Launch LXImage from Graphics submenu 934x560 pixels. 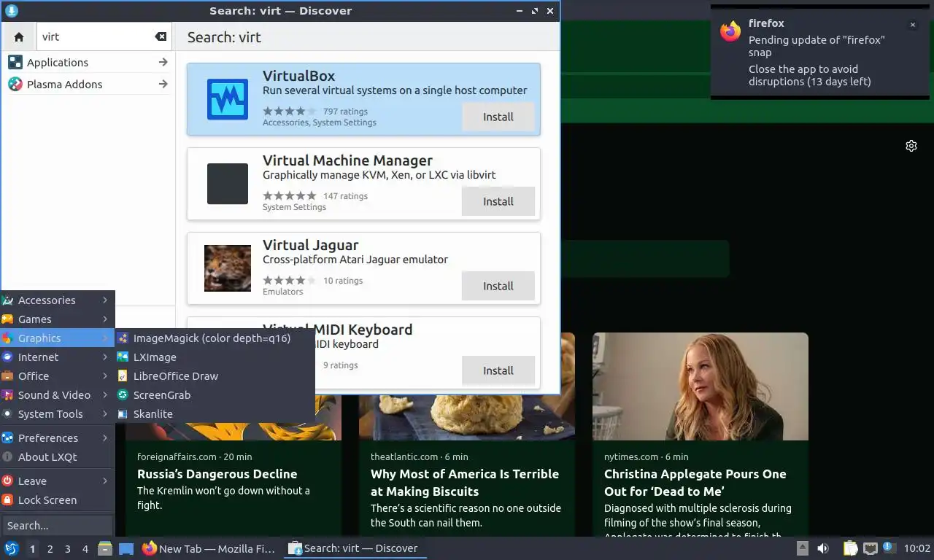coord(215,357)
